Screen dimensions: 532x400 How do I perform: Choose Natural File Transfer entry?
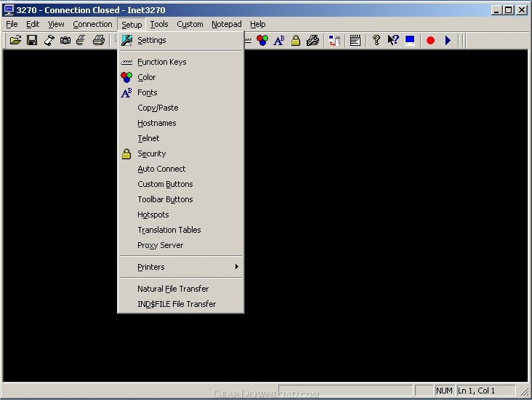pos(181,289)
